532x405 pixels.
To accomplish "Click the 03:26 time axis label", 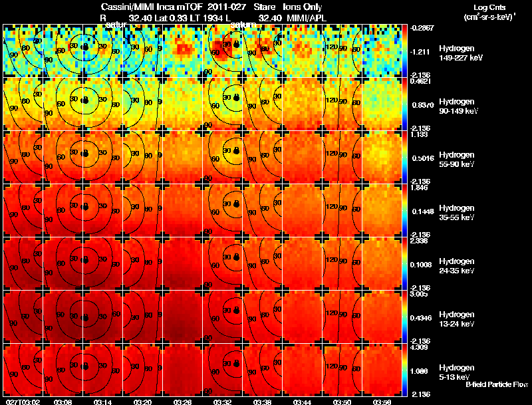I will tap(183, 402).
